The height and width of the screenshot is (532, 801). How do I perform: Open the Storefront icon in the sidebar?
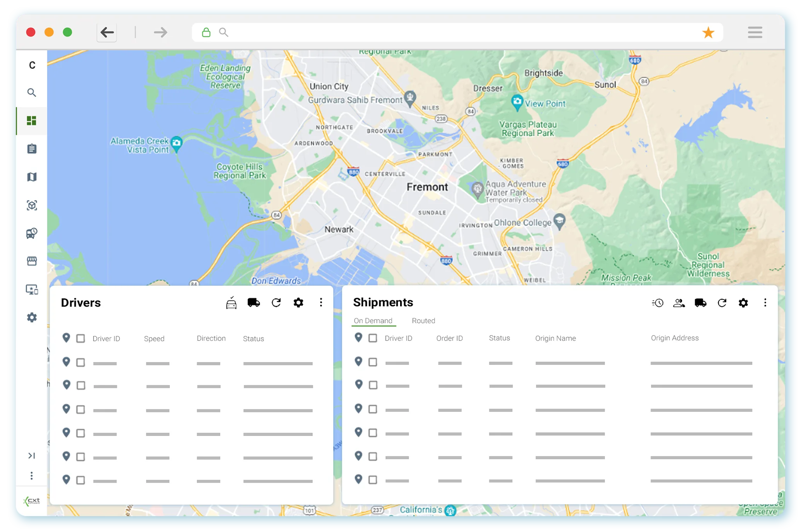point(32,261)
